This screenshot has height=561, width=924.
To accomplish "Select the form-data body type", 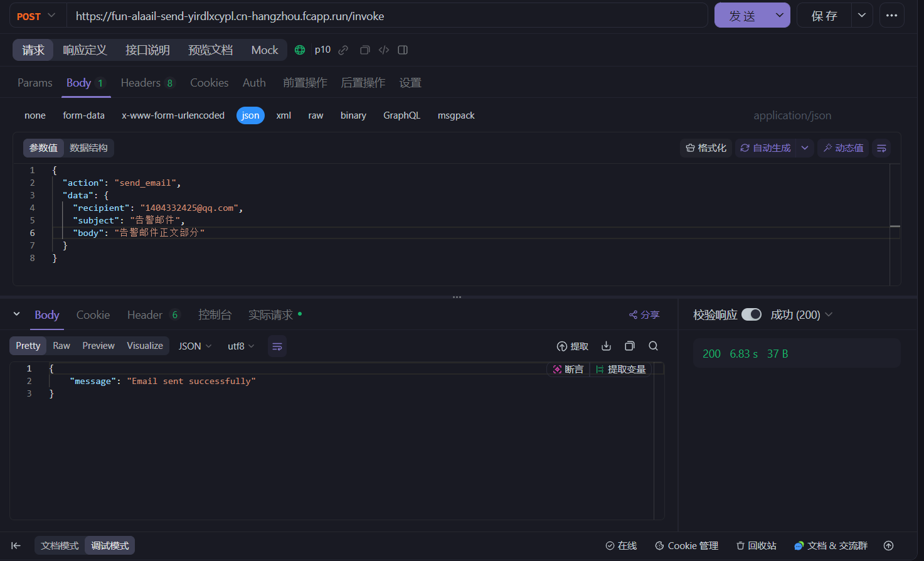I will pos(83,115).
